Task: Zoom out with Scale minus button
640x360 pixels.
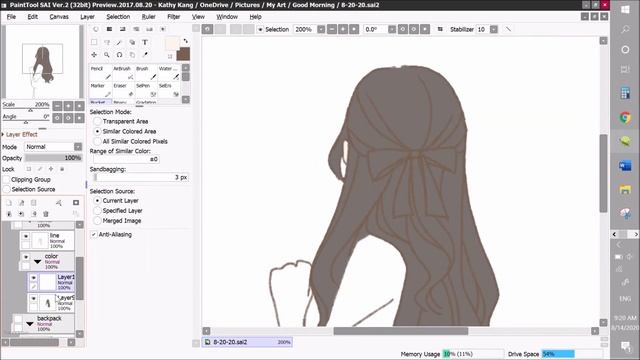Action: point(58,106)
